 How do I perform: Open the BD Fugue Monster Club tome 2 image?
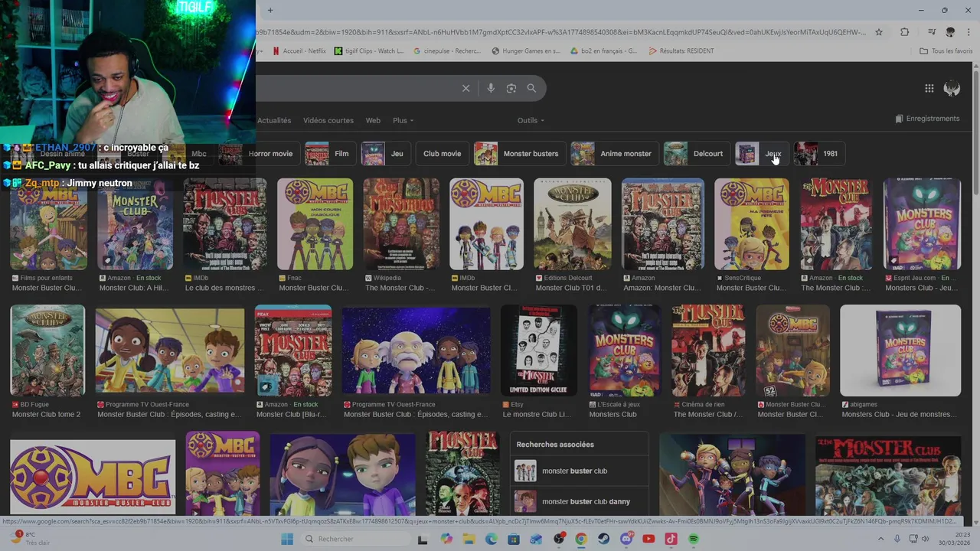[x=47, y=350]
